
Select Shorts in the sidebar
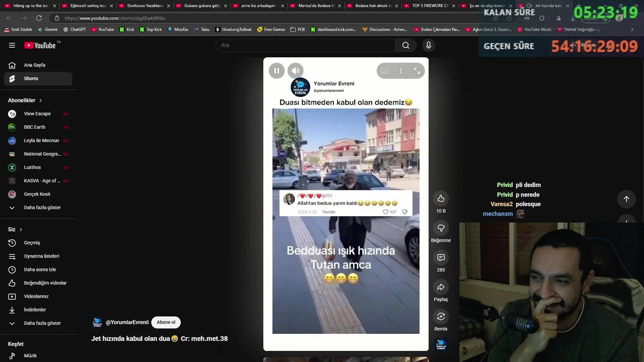(38, 78)
